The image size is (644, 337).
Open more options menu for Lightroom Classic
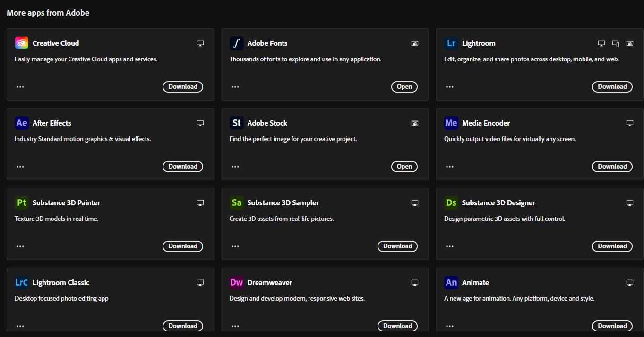20,326
